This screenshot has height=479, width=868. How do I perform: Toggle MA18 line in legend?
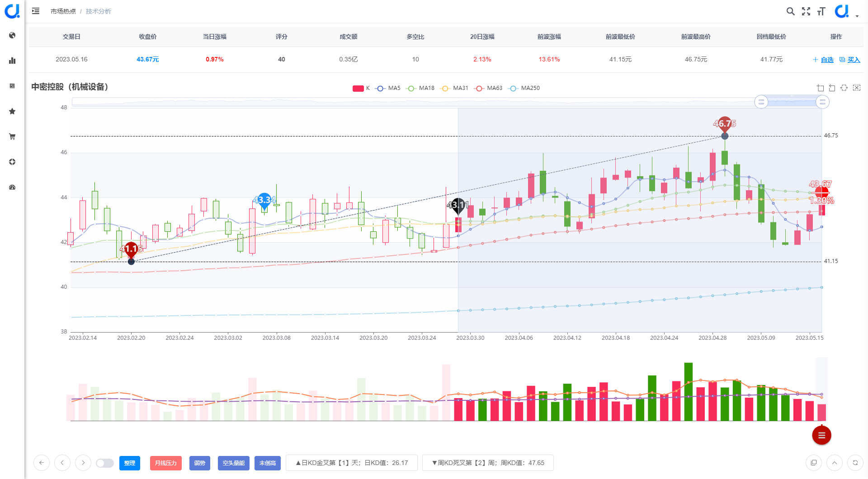click(x=420, y=88)
